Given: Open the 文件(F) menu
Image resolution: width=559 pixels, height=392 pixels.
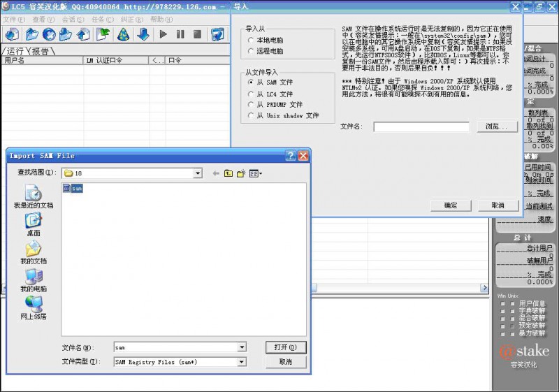Looking at the screenshot, I should click(14, 20).
